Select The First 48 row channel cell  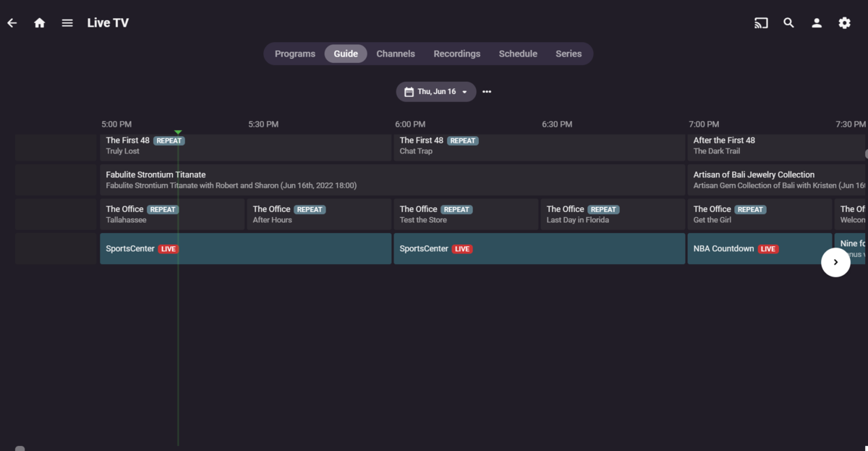(x=56, y=148)
